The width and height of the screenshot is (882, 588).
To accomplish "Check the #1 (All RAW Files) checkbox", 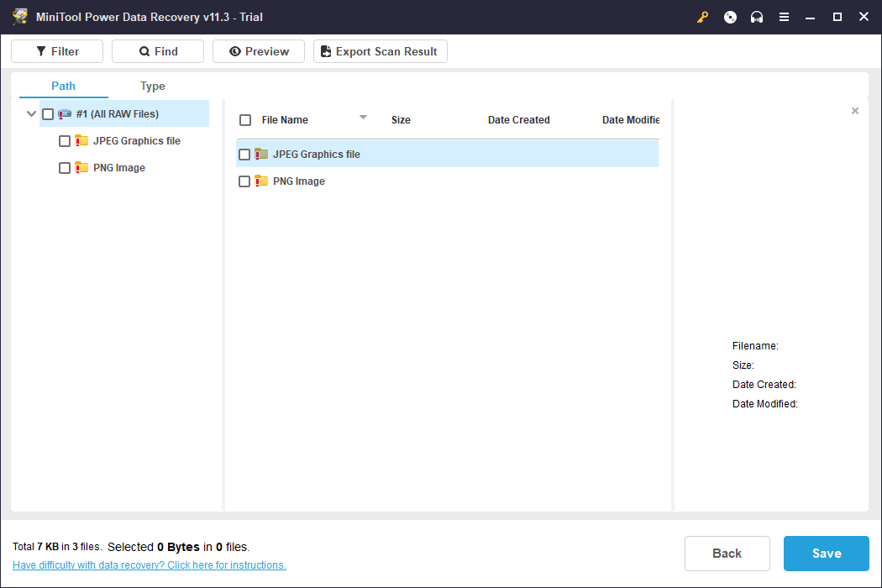I will coord(48,114).
